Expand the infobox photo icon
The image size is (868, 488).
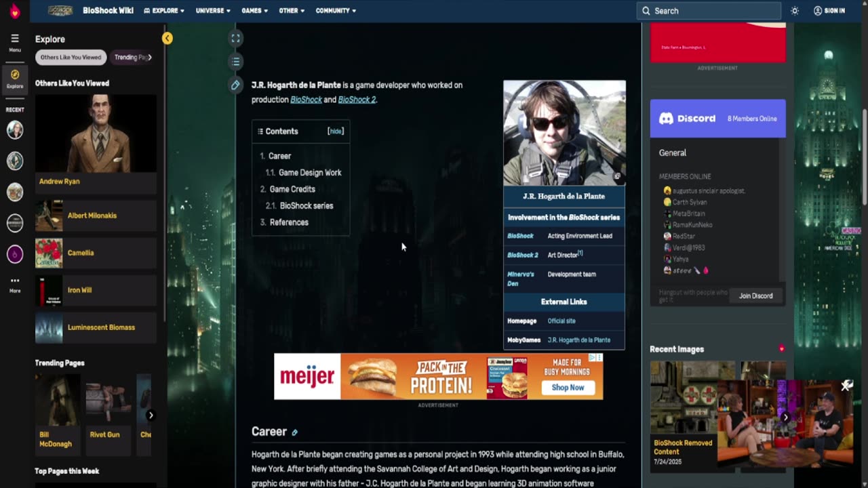click(618, 176)
